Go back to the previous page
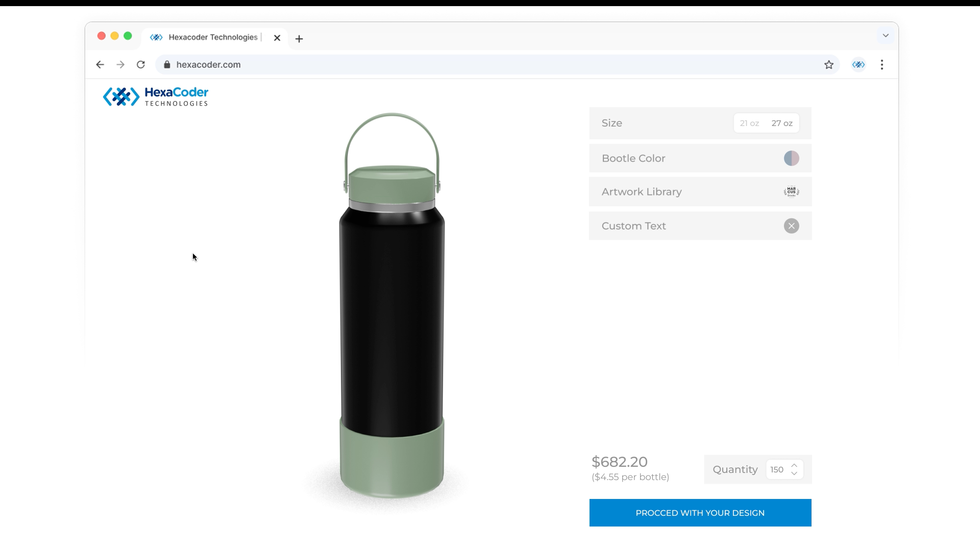 pos(100,65)
